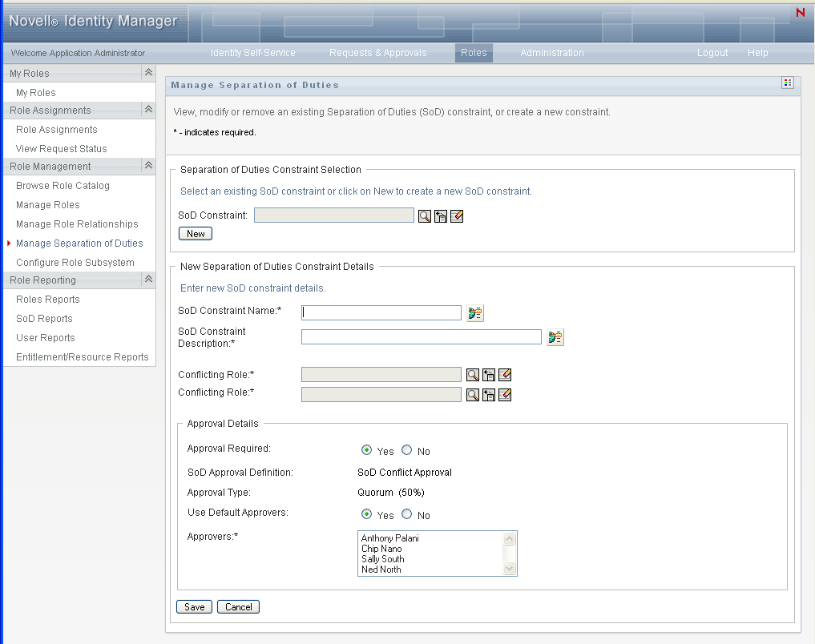The image size is (815, 644).
Task: Open View Request Status
Action: tap(62, 148)
